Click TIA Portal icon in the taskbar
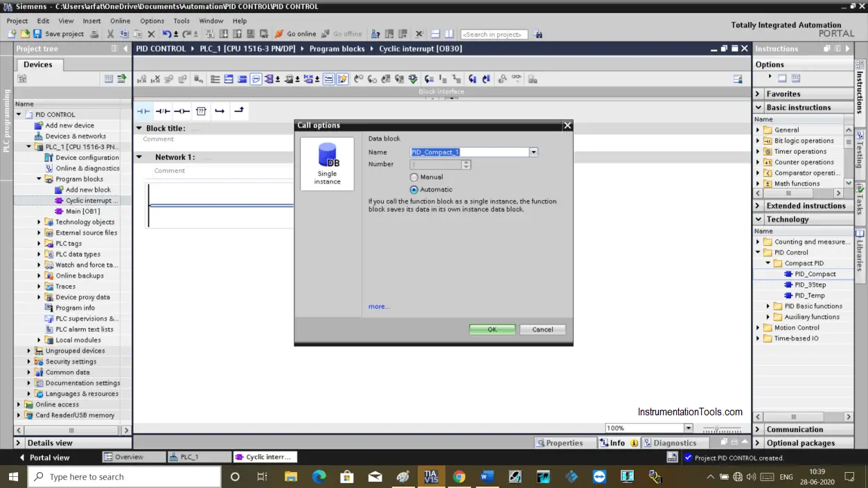Viewport: 868px width, 488px height. point(431,476)
